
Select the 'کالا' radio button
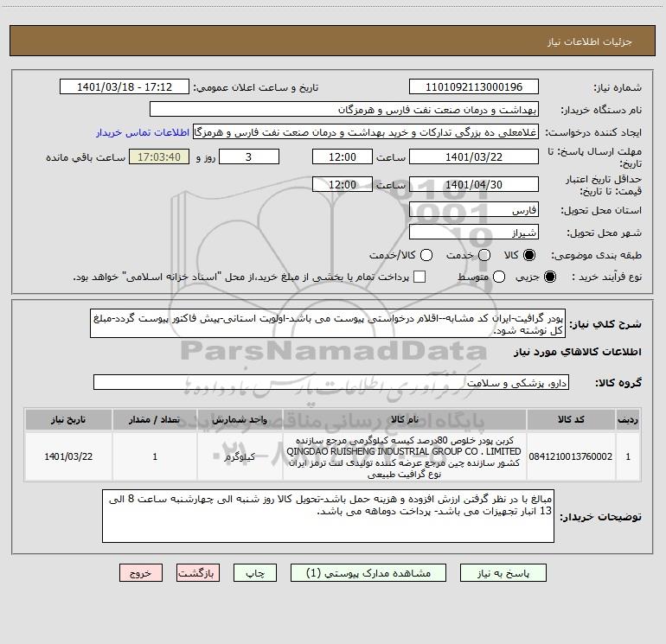529,255
